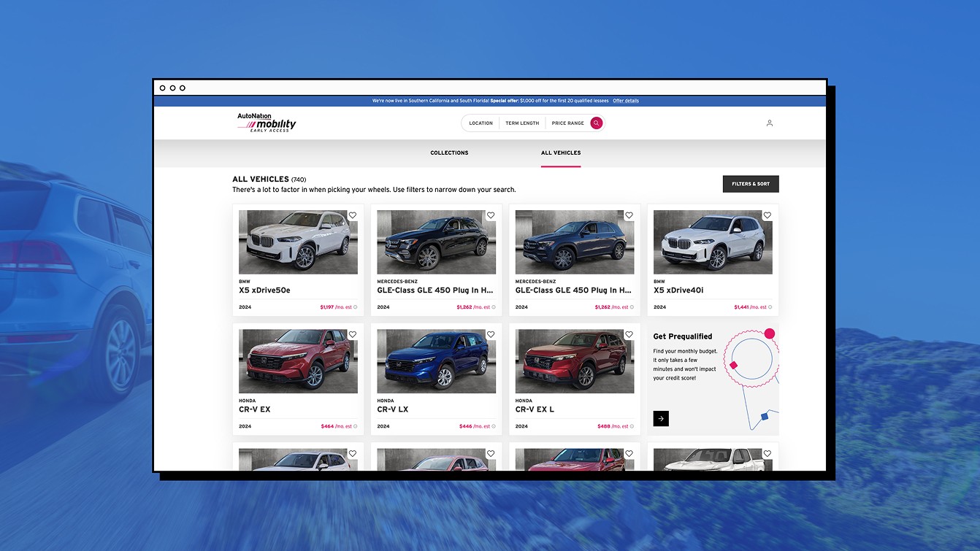Click the Get Prequalified heading
Screen dimensions: 980x551
pyautogui.click(x=683, y=336)
